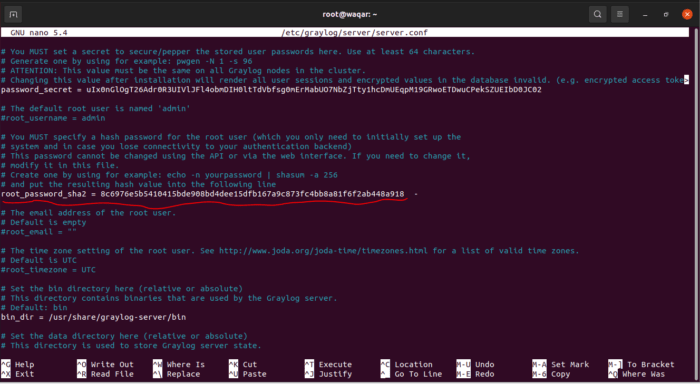Click the terminal search magnifier icon

click(x=597, y=14)
